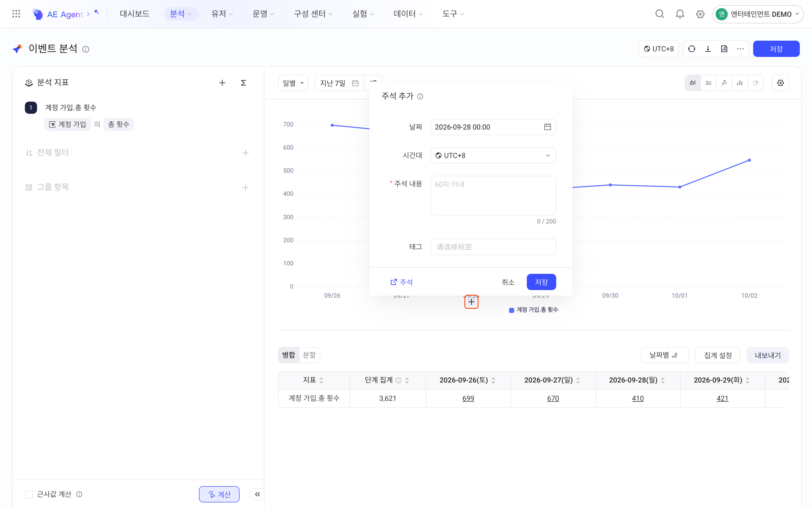This screenshot has height=508, width=812.
Task: Add a filter next to 전체 필터
Action: click(246, 153)
